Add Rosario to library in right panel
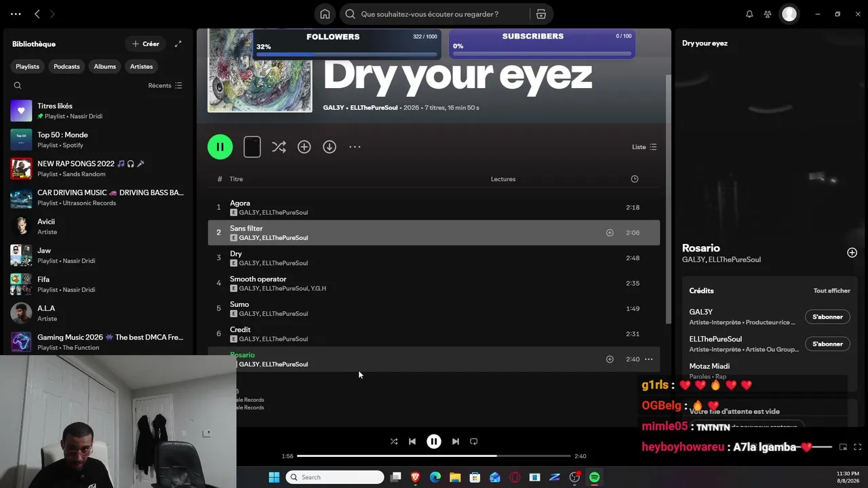 pyautogui.click(x=852, y=253)
